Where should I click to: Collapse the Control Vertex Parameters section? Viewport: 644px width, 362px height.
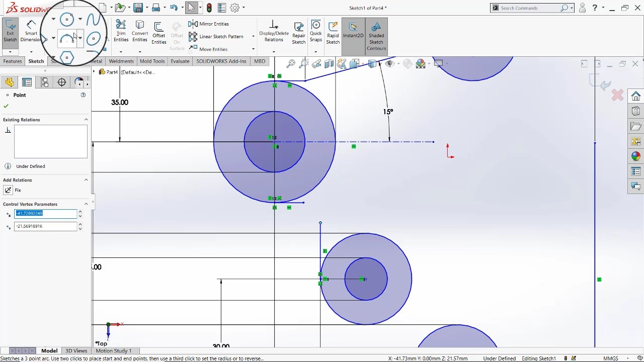(86, 204)
